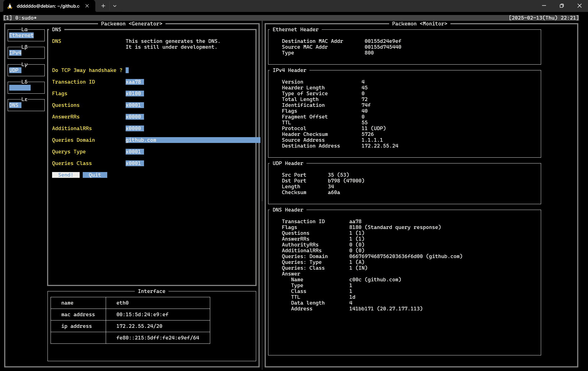Select the Ethernet layer button
This screenshot has height=371, width=588.
tap(21, 36)
